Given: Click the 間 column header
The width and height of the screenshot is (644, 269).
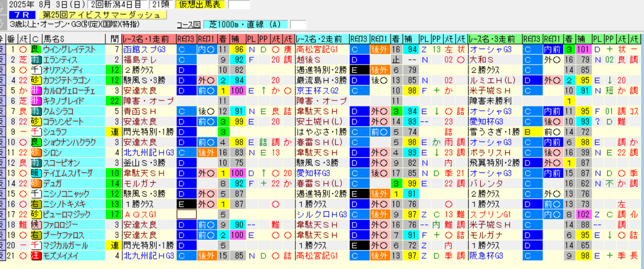Looking at the screenshot, I should (113, 39).
